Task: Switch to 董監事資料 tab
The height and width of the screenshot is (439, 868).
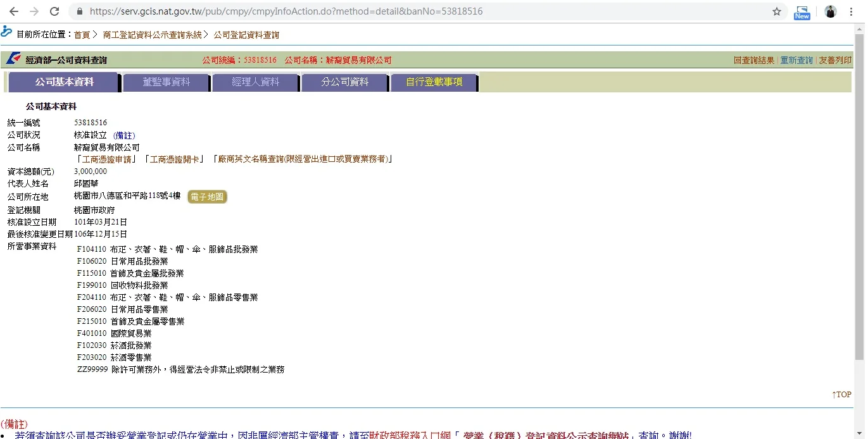Action: click(x=166, y=82)
